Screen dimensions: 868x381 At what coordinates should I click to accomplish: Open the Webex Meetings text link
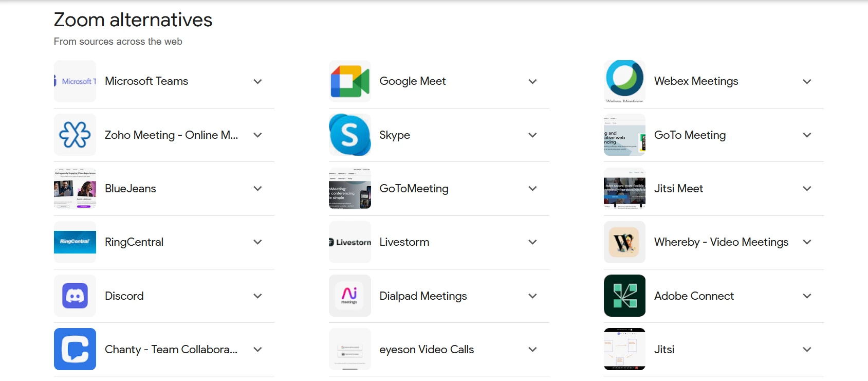696,81
